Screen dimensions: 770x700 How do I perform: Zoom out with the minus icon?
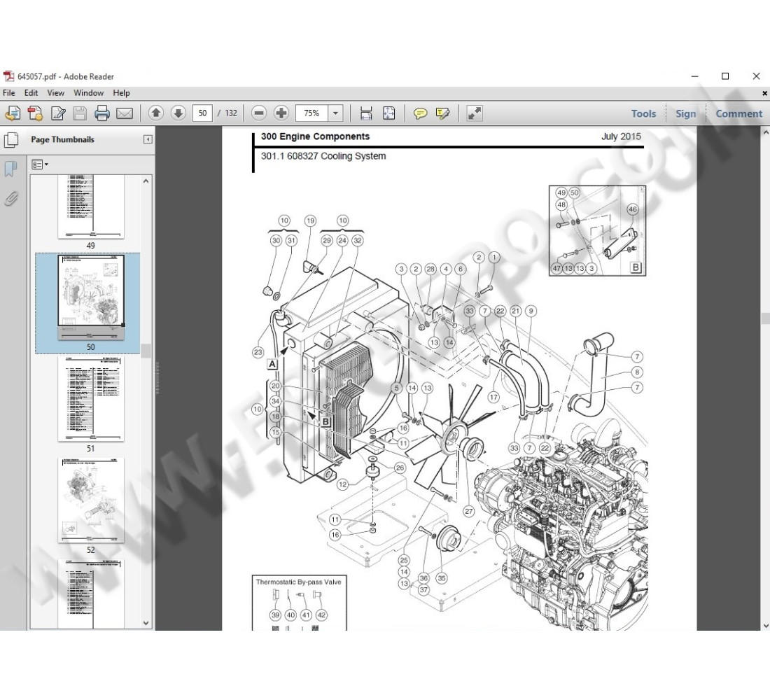pos(258,113)
